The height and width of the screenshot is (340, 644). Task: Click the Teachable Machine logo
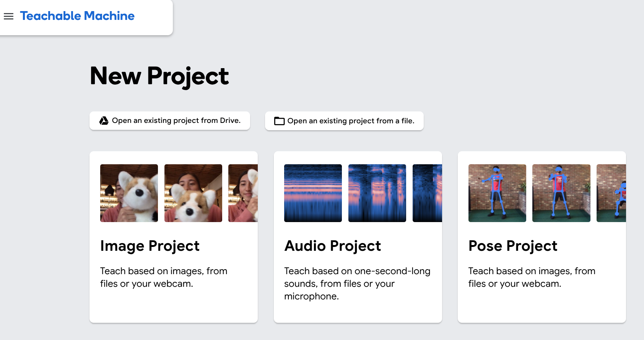coord(77,16)
